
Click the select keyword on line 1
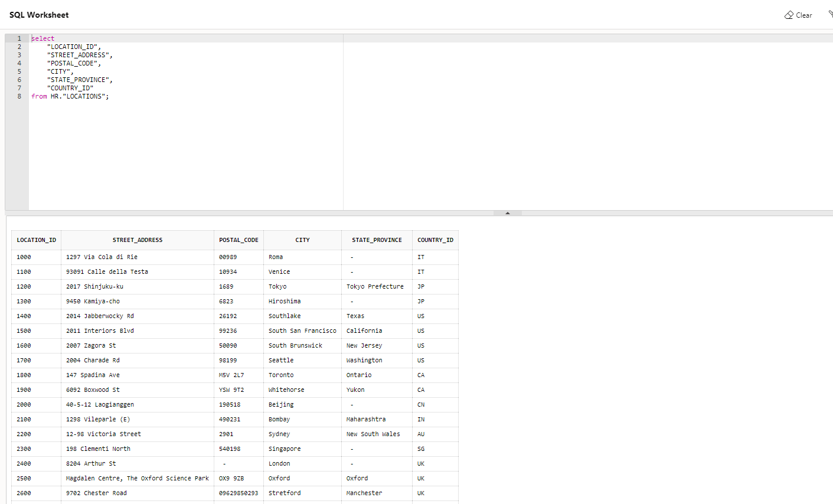[x=43, y=38]
